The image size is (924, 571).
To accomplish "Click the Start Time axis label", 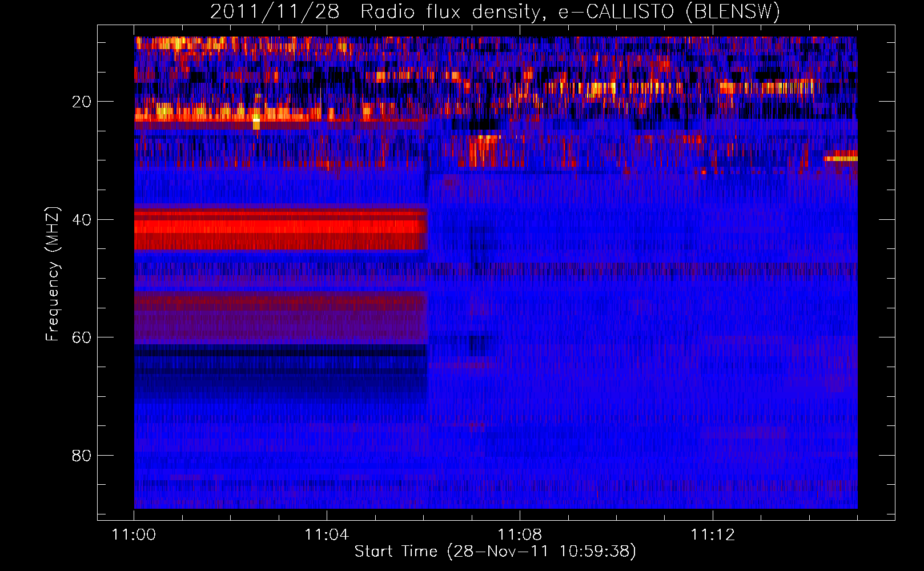I will coord(495,552).
